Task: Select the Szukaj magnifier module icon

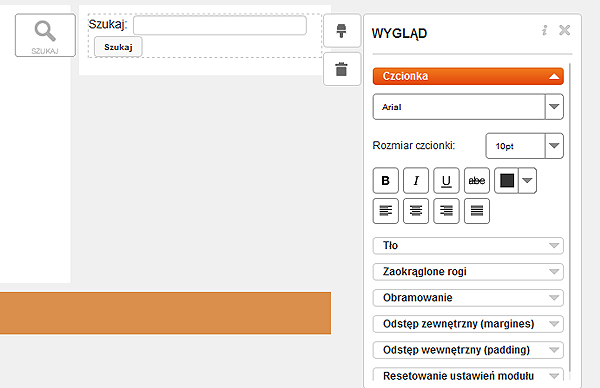Action: click(x=45, y=35)
